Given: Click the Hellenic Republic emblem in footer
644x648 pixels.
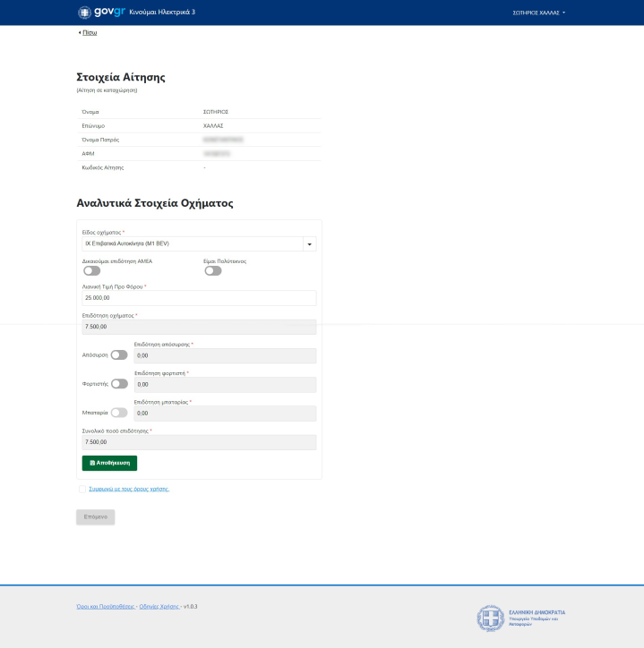Looking at the screenshot, I should tap(490, 618).
